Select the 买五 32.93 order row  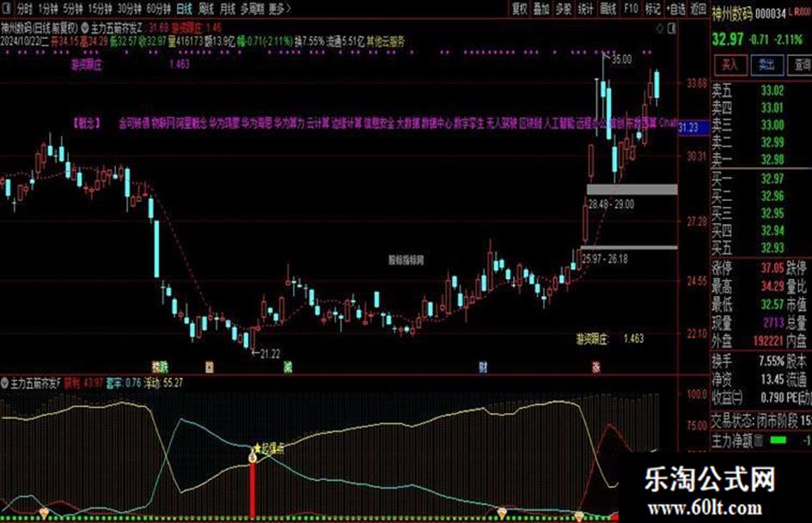[760, 247]
